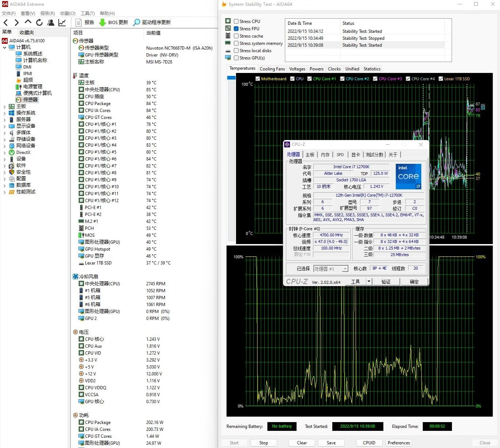500x448 pixels.
Task: Expand the 性能测试 tree node
Action: tap(4, 192)
